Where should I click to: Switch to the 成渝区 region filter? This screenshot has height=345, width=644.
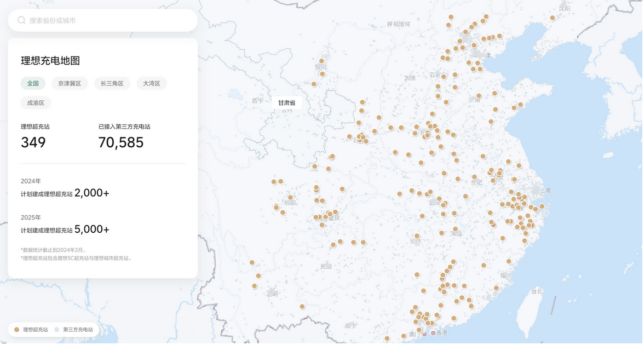pyautogui.click(x=36, y=103)
